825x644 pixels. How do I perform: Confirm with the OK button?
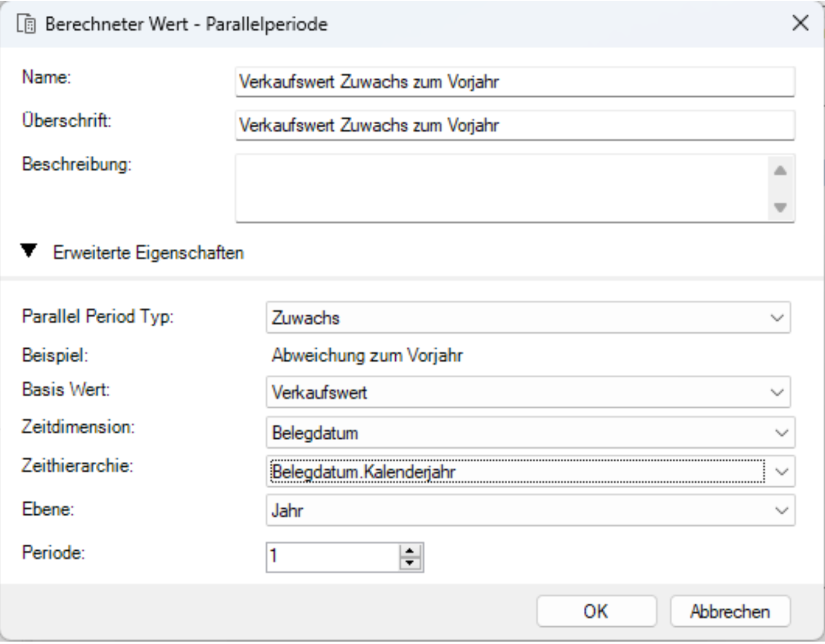pyautogui.click(x=596, y=612)
